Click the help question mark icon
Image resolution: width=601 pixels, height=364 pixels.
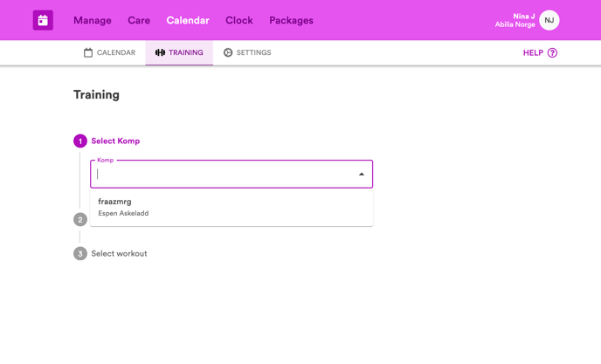(x=552, y=53)
